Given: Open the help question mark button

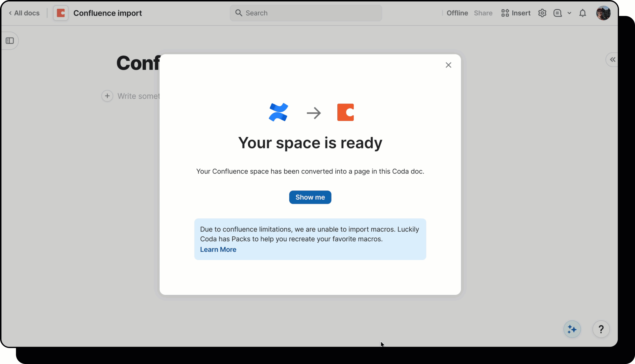Looking at the screenshot, I should pos(601,329).
